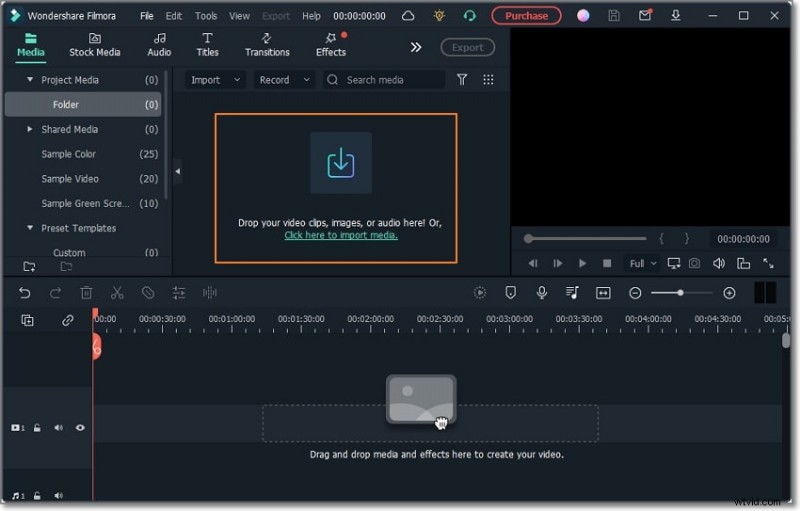Click the delete trash icon
Screen dimensions: 800x511
point(86,293)
